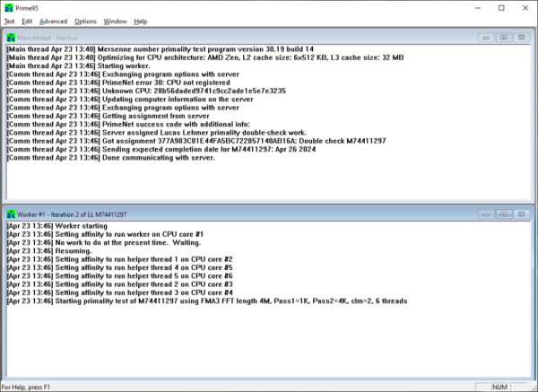
Task: Click the 'Done communicating with server.' line
Action: pos(111,158)
